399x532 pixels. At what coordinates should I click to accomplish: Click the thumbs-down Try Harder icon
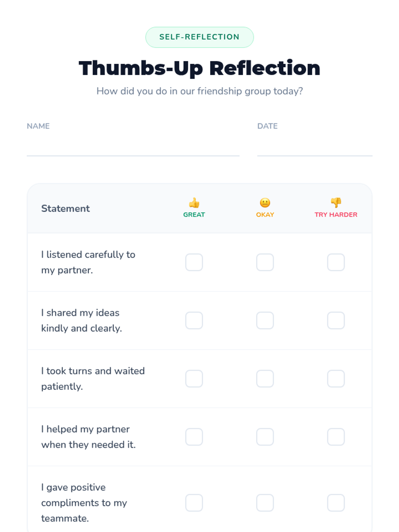point(336,202)
